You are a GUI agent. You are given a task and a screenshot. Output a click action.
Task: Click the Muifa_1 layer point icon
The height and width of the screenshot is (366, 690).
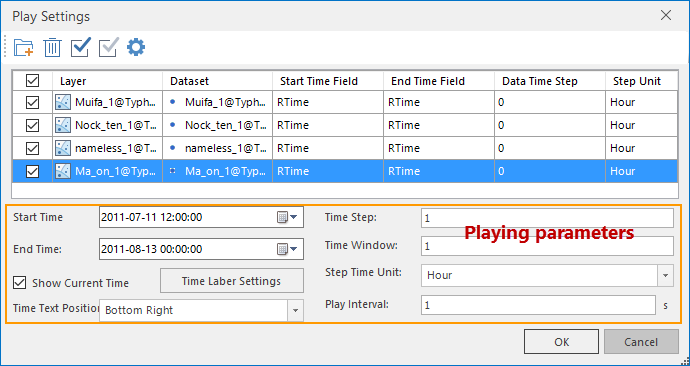63,102
